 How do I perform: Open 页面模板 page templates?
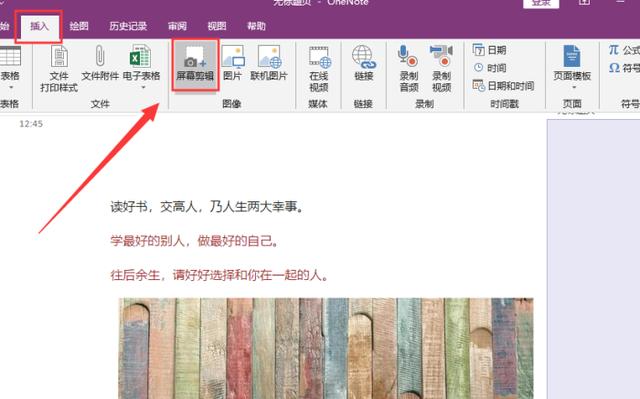click(572, 63)
